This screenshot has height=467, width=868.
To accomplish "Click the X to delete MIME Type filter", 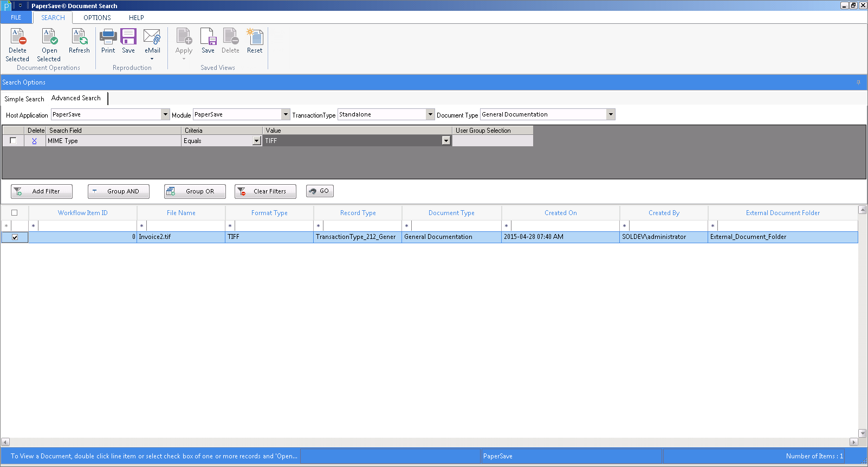I will coord(34,141).
